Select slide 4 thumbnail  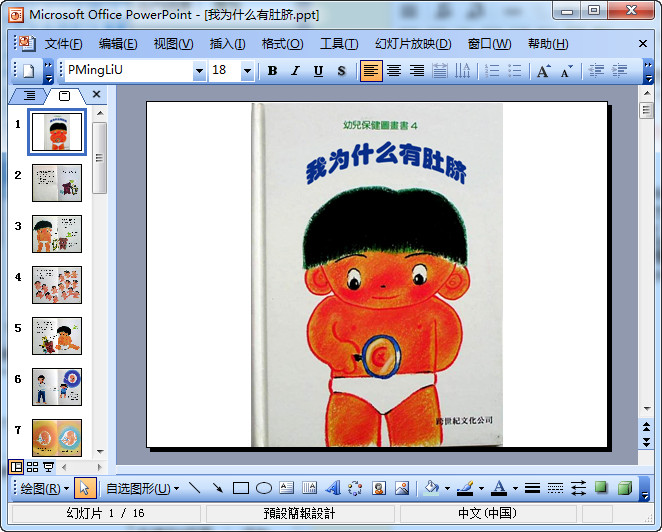coord(57,285)
